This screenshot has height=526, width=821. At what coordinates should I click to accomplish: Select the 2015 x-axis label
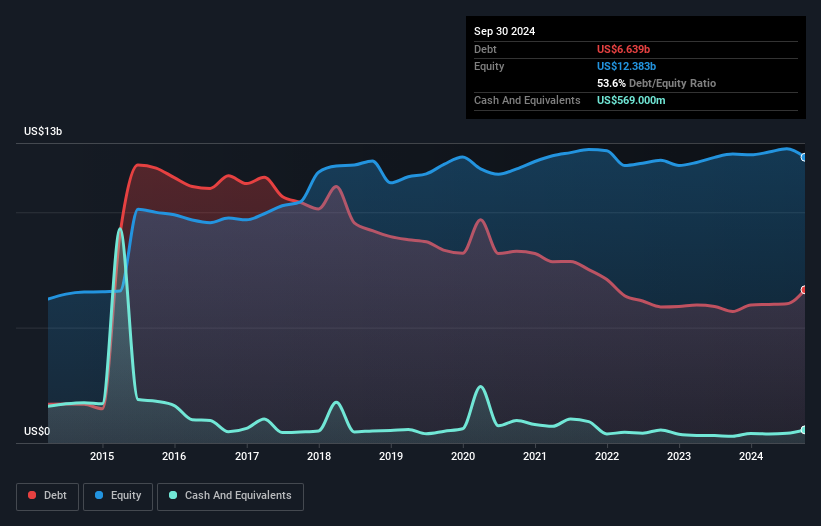coord(102,456)
